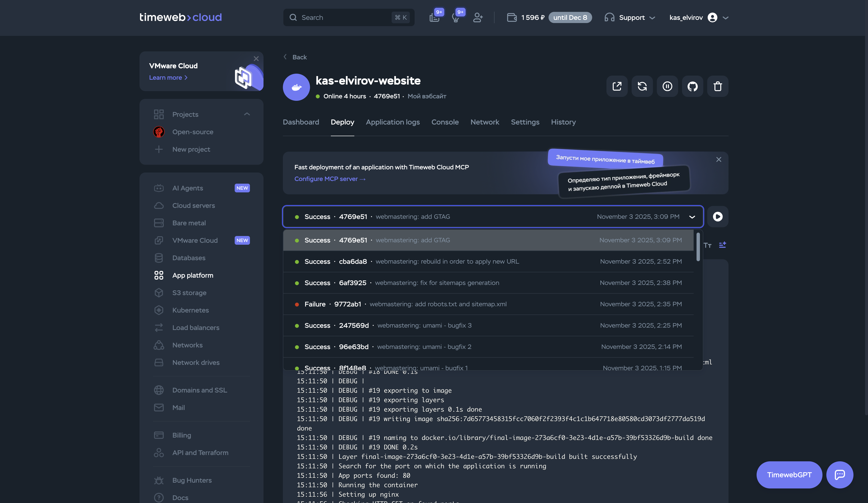Restart the application using the refresh icon

pos(642,86)
